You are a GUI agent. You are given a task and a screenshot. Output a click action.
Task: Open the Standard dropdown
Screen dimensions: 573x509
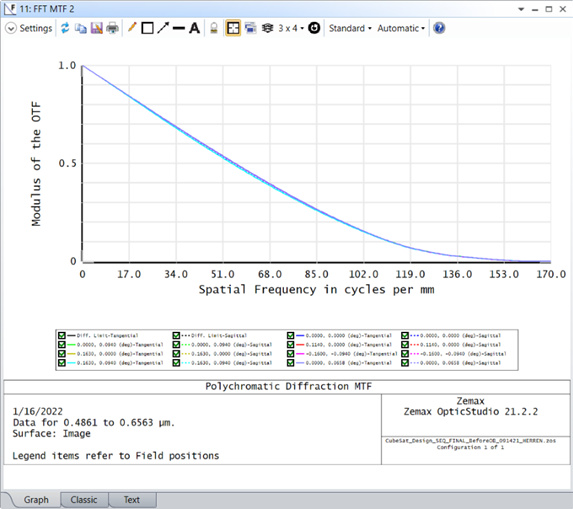click(350, 28)
